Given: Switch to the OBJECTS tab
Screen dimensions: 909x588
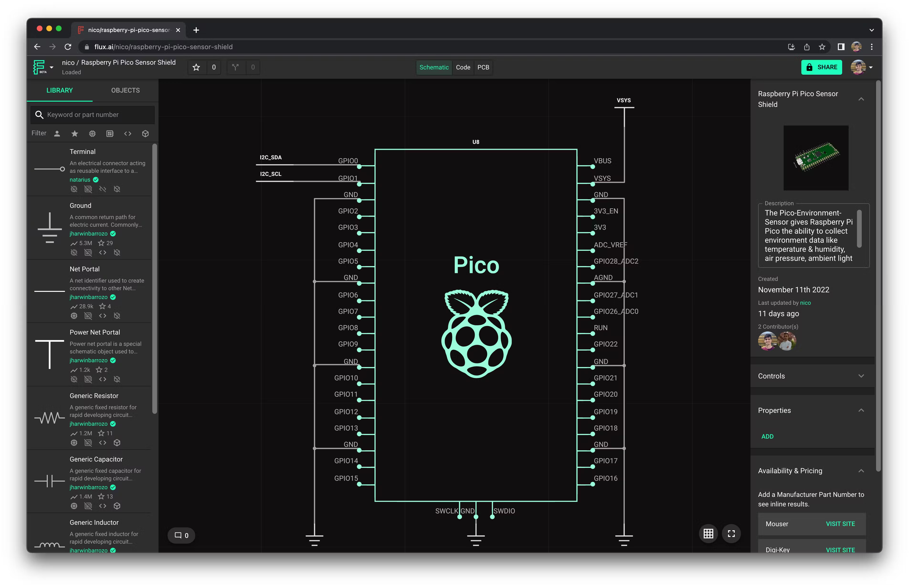Looking at the screenshot, I should tap(125, 90).
